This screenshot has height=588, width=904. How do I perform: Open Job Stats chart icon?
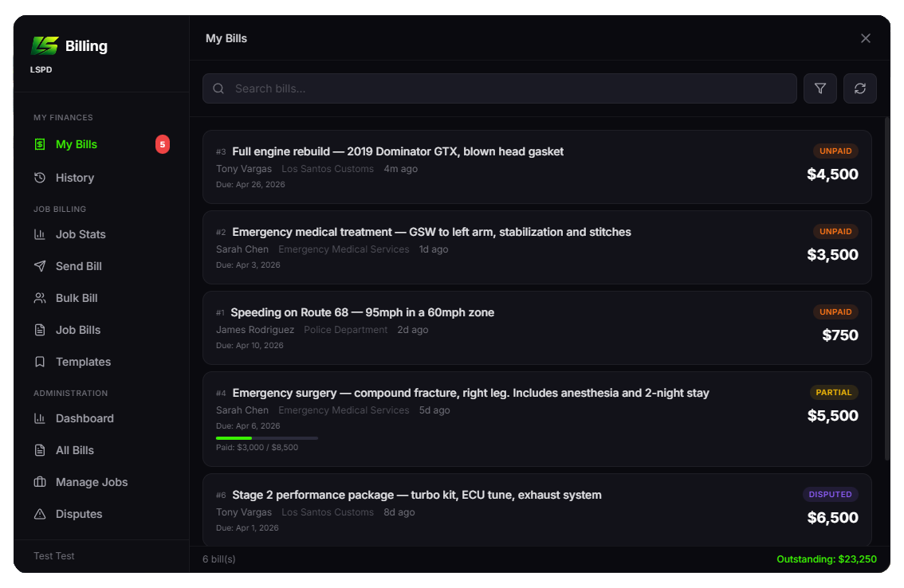click(x=40, y=234)
